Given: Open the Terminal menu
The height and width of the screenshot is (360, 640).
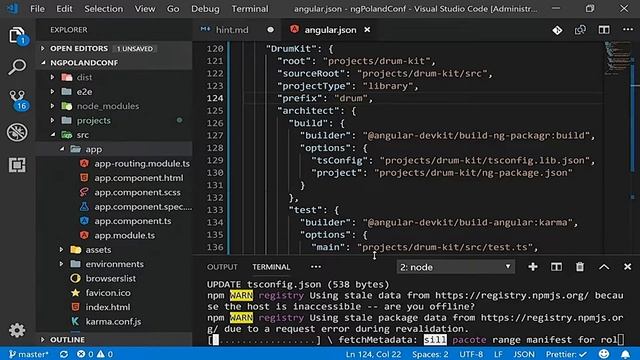Looking at the screenshot, I should pyautogui.click(x=250, y=9).
